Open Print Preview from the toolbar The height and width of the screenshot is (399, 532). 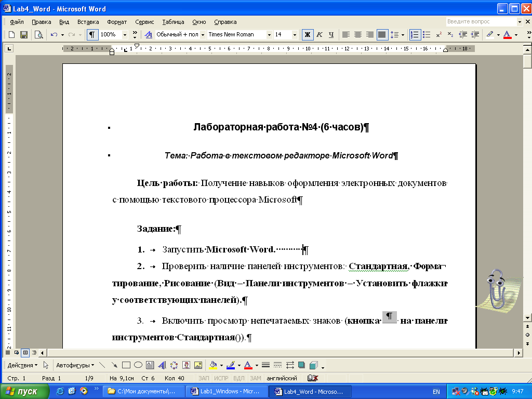38,35
